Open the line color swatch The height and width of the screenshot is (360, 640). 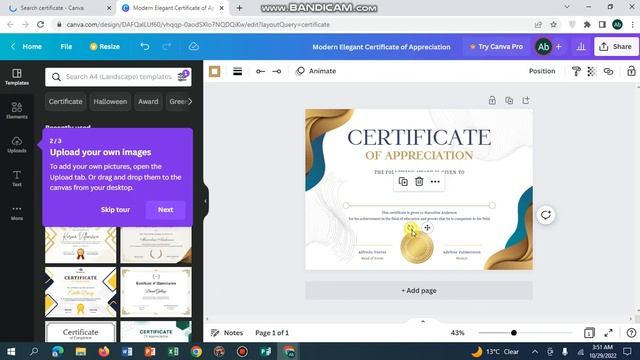coord(215,71)
